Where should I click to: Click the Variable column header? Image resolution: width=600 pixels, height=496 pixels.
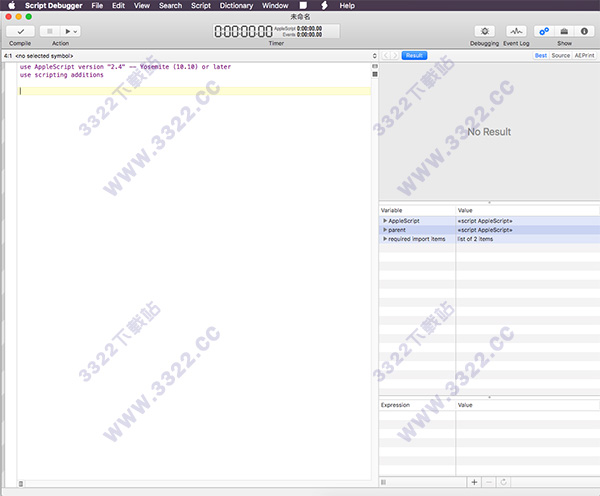coord(417,210)
